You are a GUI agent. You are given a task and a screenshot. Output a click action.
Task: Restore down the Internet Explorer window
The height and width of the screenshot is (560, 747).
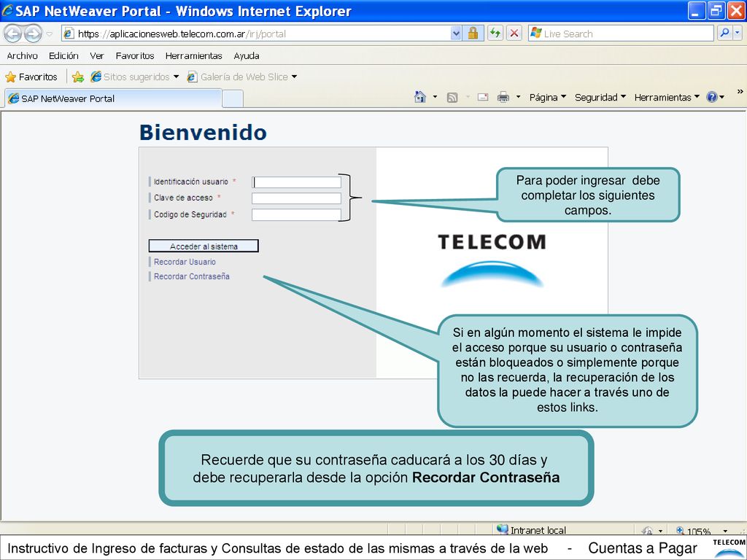pos(716,10)
